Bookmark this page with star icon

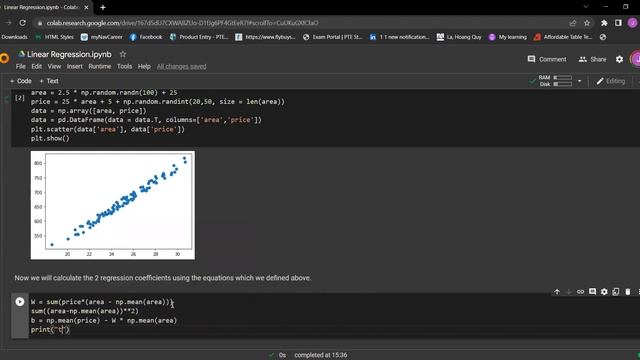click(587, 23)
